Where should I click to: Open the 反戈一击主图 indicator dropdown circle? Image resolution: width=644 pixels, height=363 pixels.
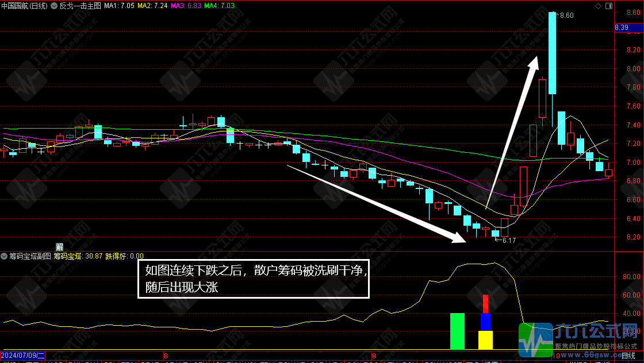coord(55,6)
